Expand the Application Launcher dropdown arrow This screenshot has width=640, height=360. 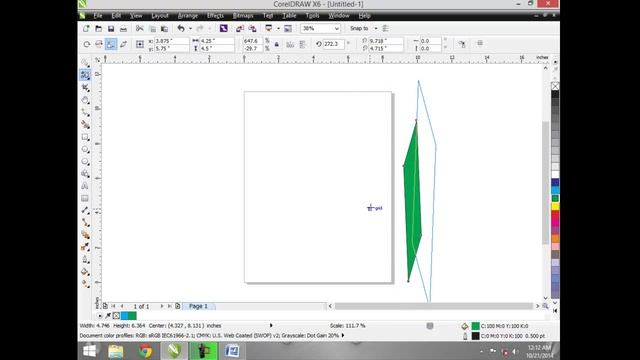pyautogui.click(x=278, y=29)
